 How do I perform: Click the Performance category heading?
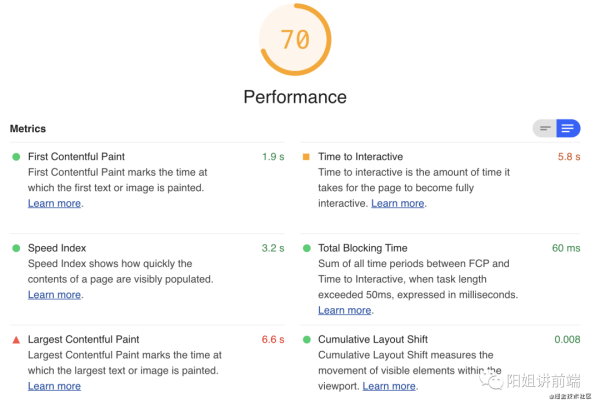click(x=295, y=97)
